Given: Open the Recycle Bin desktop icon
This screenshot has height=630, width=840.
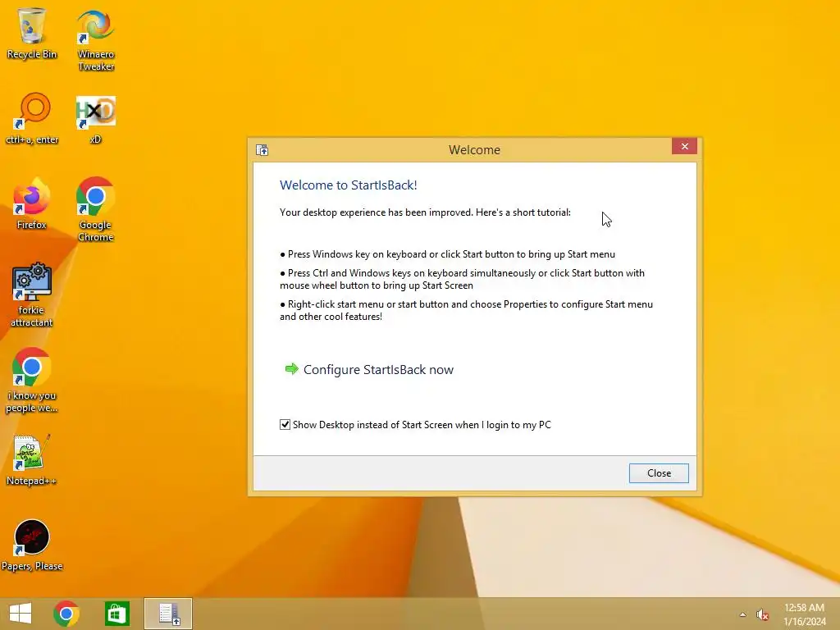Looking at the screenshot, I should [32, 33].
